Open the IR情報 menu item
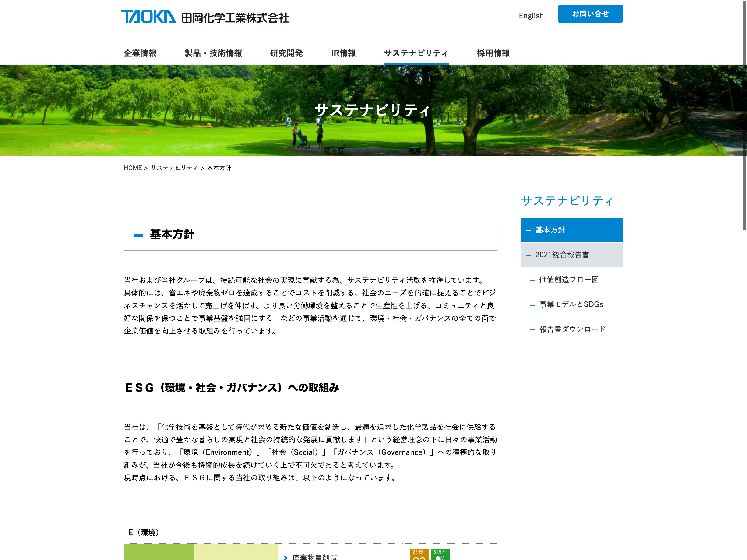The height and width of the screenshot is (560, 747). [x=343, y=53]
